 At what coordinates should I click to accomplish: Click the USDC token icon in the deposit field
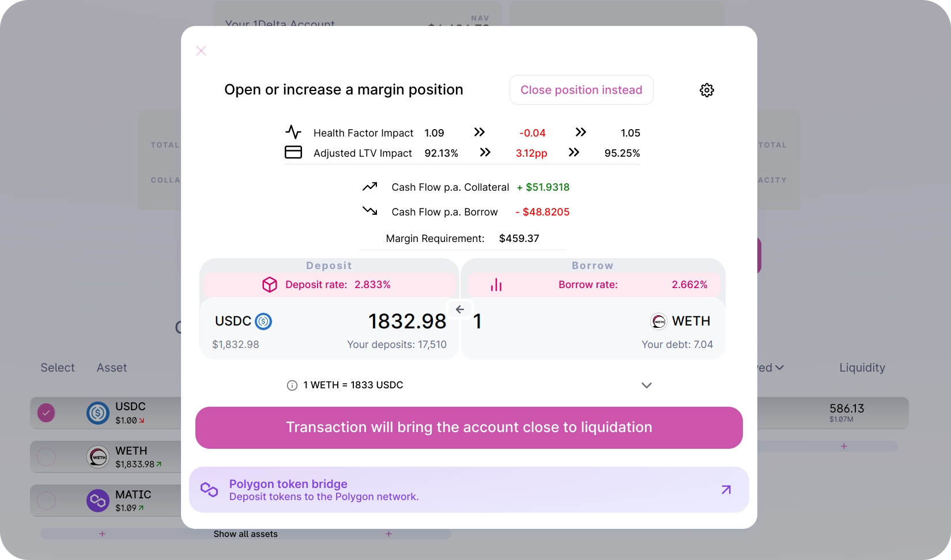(x=263, y=321)
